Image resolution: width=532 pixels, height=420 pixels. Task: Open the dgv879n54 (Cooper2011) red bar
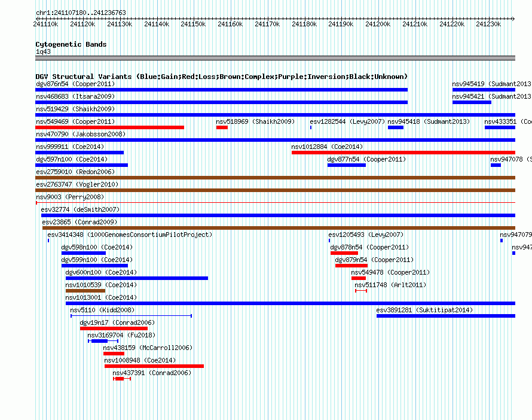351,266
